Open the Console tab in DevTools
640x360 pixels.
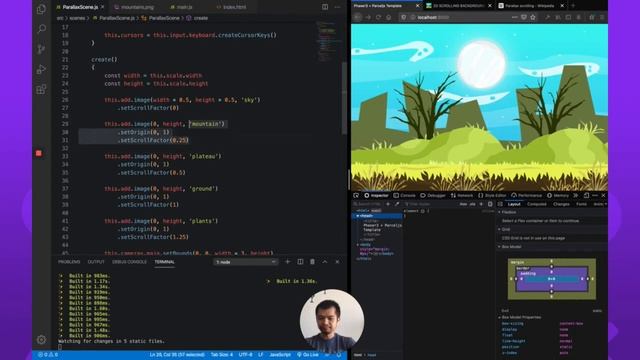[x=404, y=196]
